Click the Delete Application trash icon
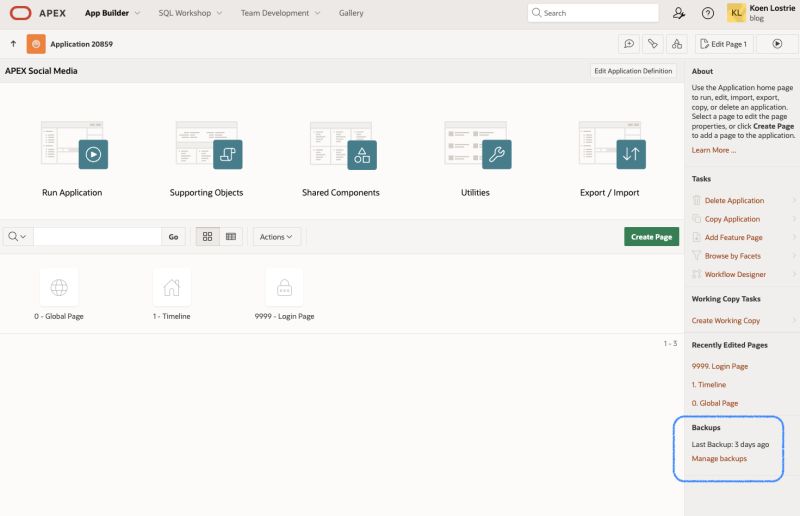The width and height of the screenshot is (800, 516). pos(696,200)
